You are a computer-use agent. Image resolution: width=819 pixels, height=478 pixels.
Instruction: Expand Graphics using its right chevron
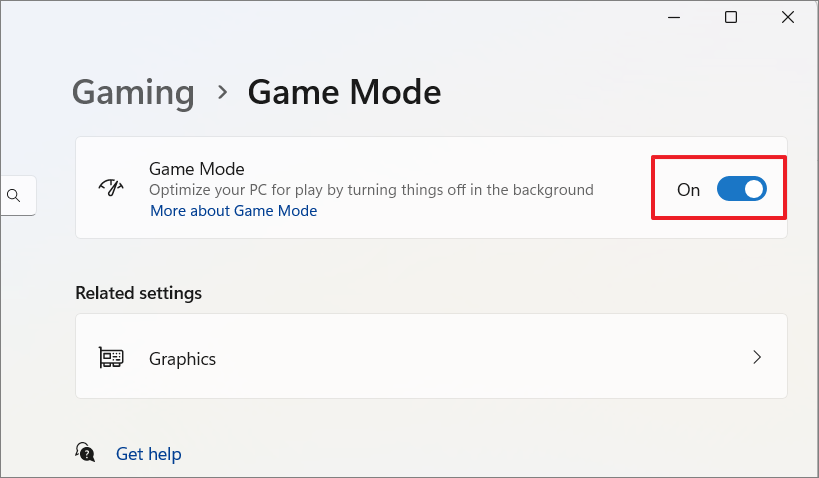[757, 357]
